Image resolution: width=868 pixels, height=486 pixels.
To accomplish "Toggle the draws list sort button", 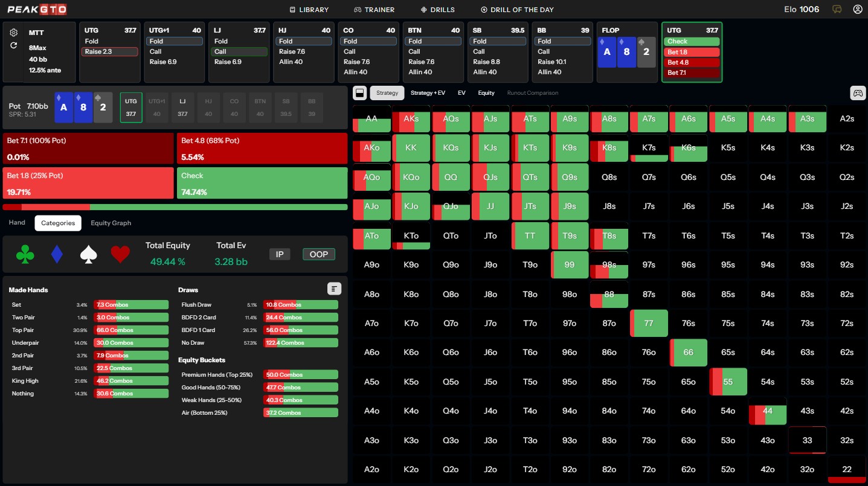I will pos(334,289).
